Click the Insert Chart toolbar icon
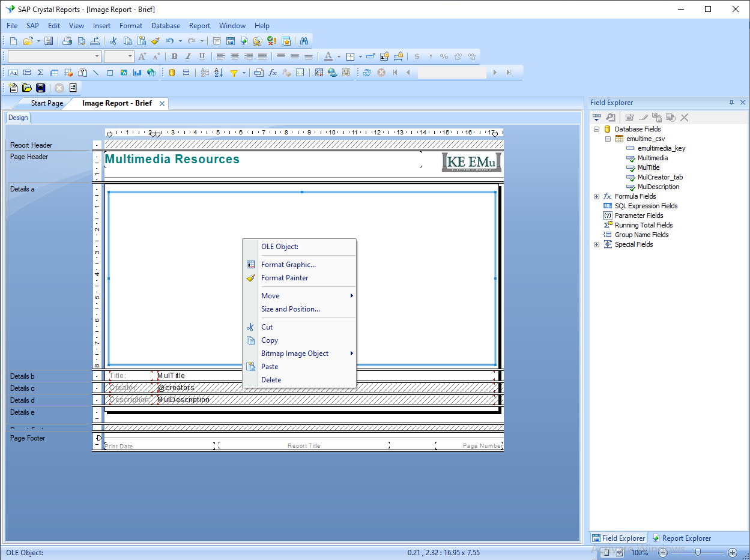 (x=138, y=73)
